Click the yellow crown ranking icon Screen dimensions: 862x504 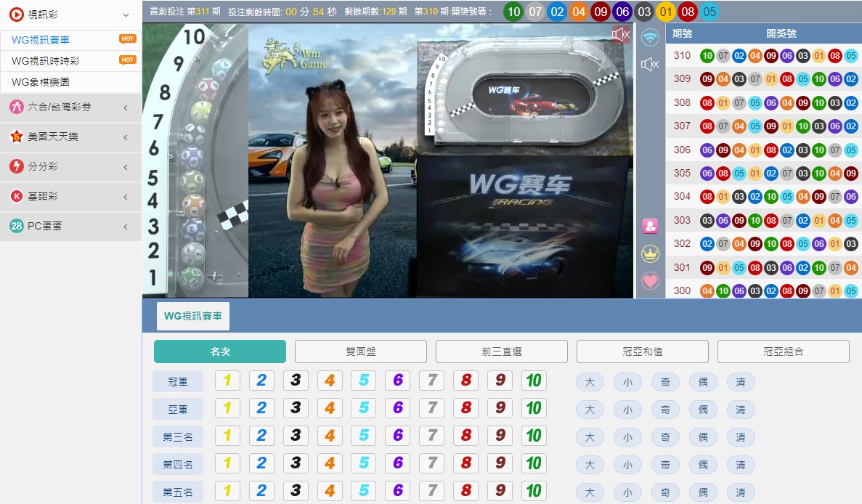(x=651, y=253)
